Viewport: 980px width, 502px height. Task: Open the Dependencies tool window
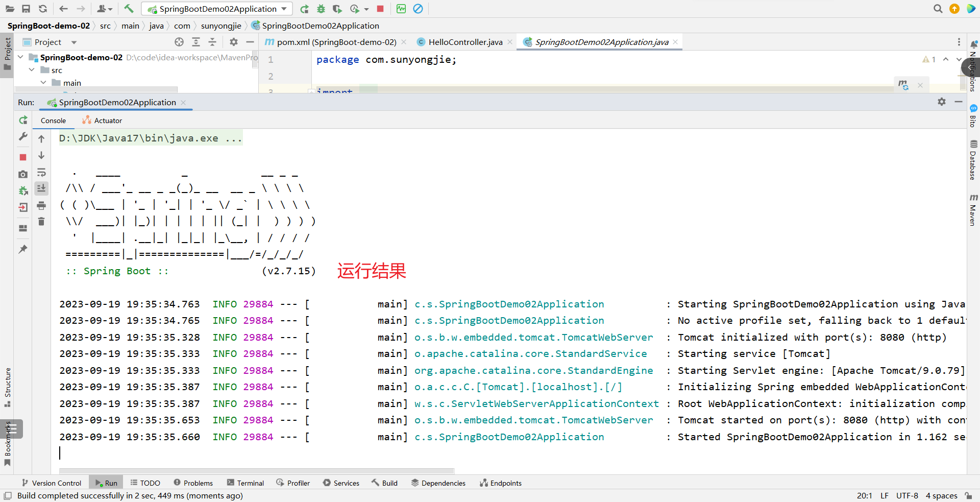point(438,483)
